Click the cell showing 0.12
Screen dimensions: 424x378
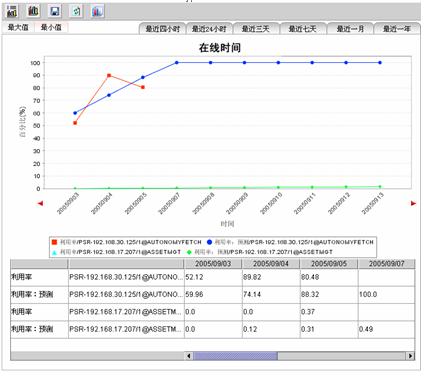pyautogui.click(x=271, y=329)
